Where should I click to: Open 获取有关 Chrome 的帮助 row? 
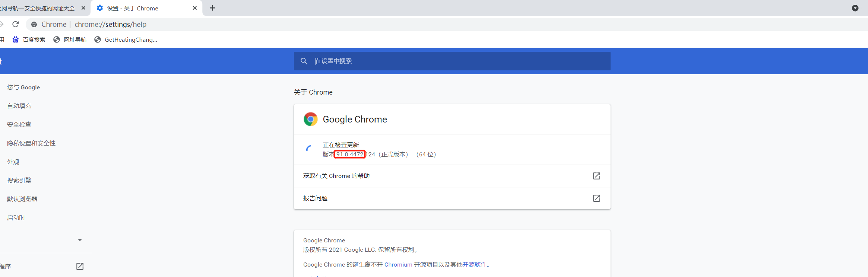point(452,176)
